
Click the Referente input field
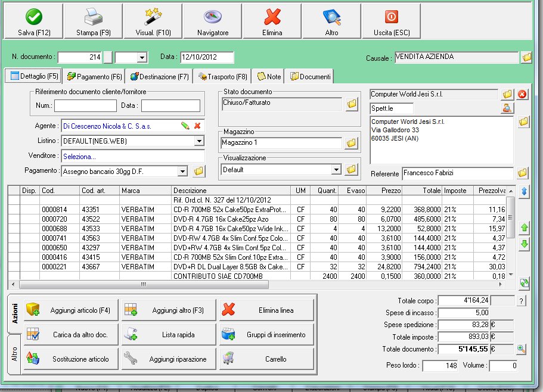tap(457, 173)
